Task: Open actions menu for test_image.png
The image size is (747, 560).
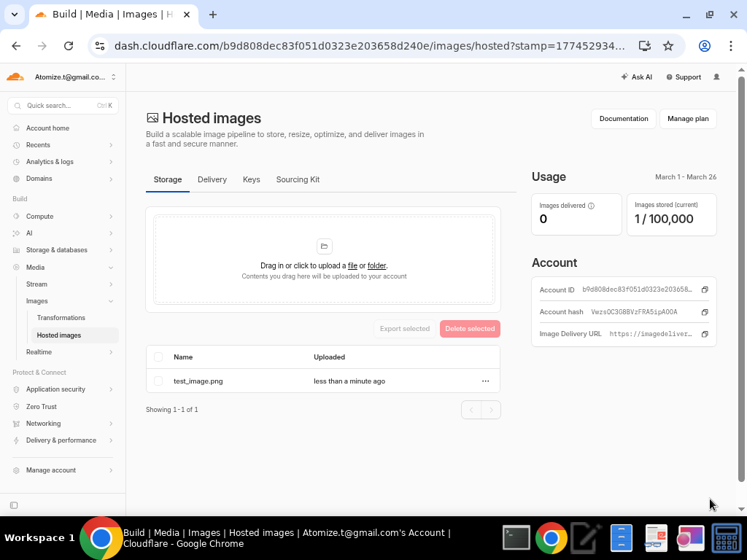Action: pyautogui.click(x=485, y=381)
